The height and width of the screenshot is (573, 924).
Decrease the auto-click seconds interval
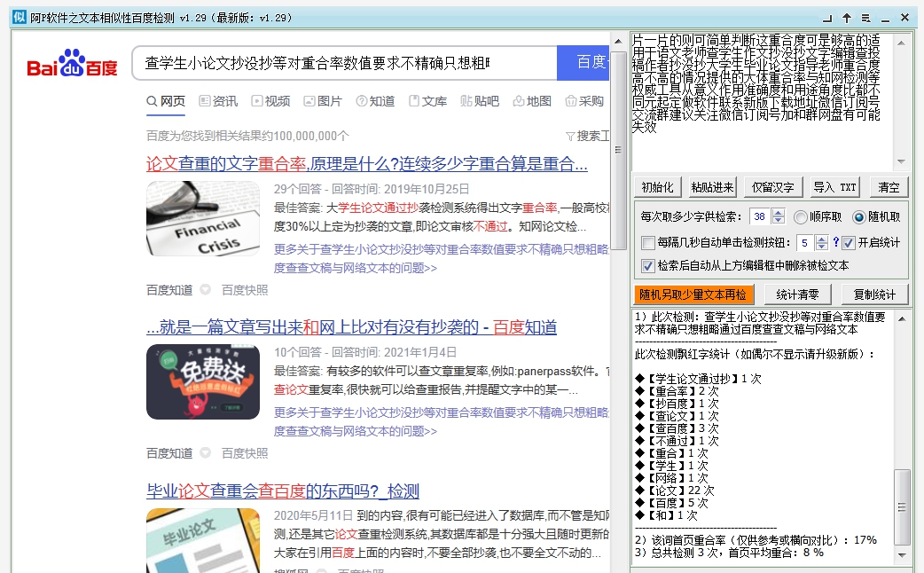click(x=821, y=246)
